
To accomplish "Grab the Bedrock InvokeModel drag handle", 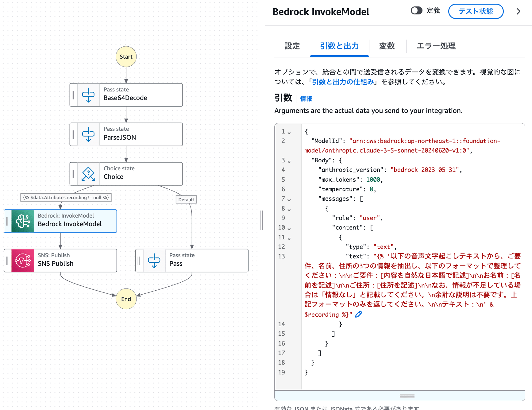I will click(7, 221).
